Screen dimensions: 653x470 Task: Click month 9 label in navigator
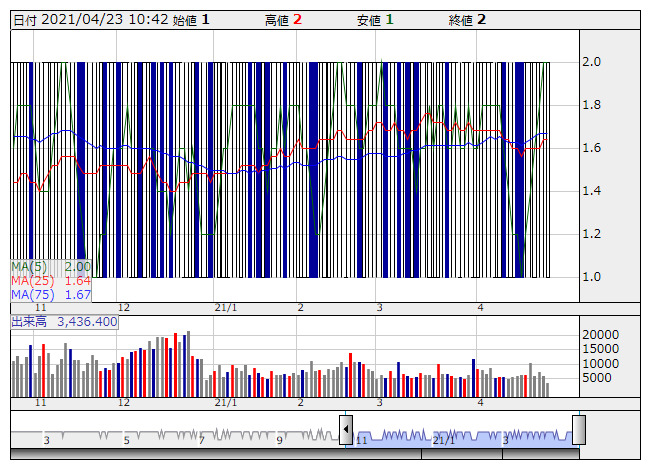coord(279,440)
